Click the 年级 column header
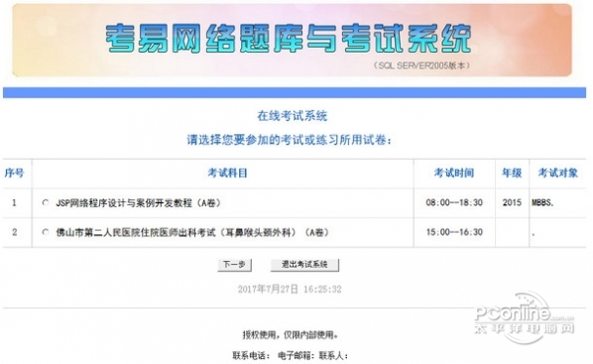 512,173
